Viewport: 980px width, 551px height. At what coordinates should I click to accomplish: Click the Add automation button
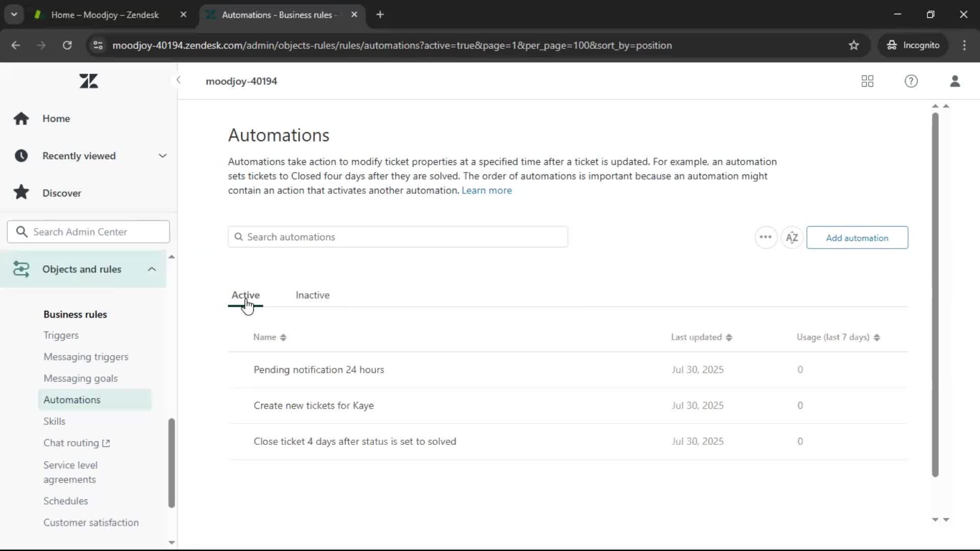click(857, 238)
